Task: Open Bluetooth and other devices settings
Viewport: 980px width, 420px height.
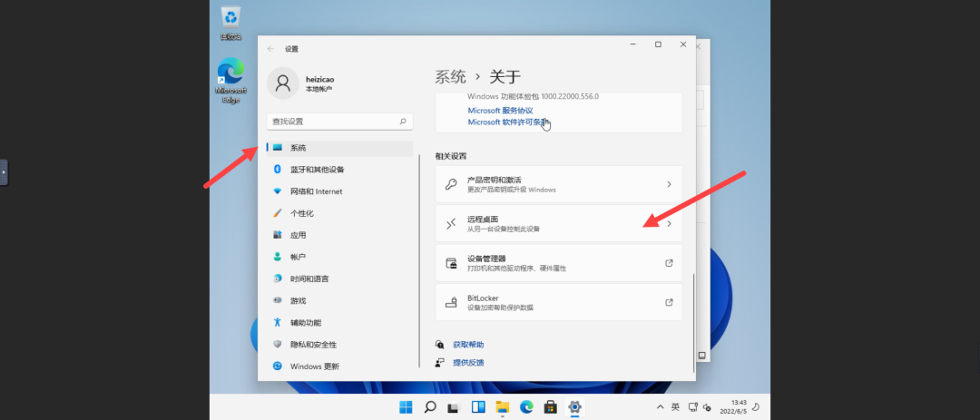Action: point(340,170)
